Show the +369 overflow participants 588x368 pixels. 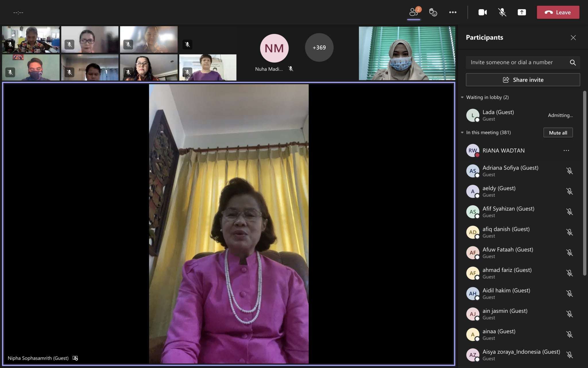coord(319,47)
